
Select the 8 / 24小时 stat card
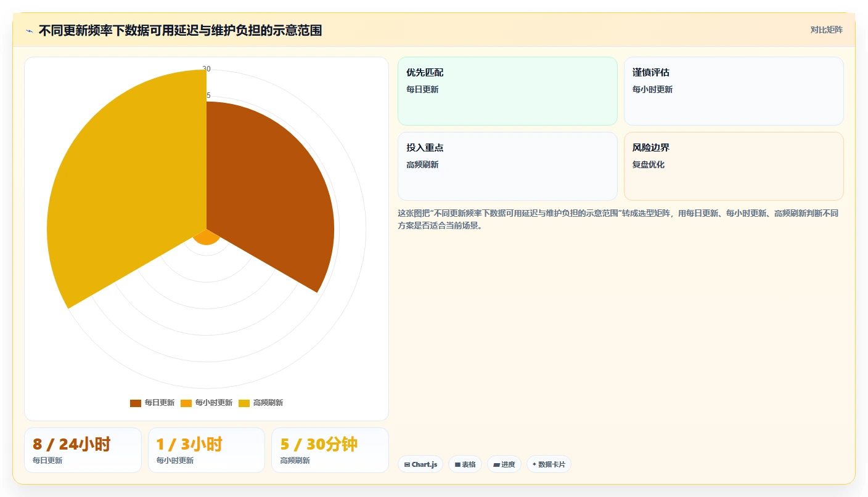tap(83, 450)
